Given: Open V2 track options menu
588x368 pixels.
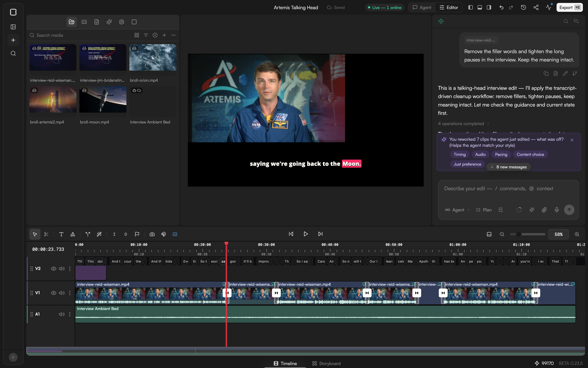Looking at the screenshot, I should tap(70, 268).
